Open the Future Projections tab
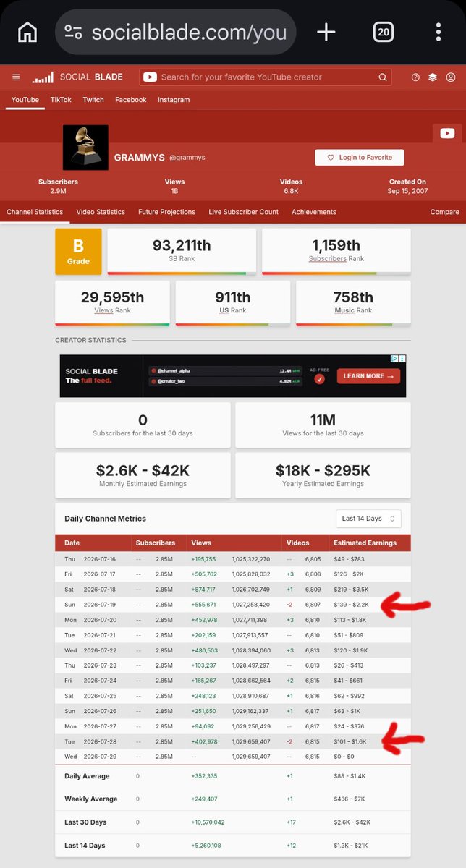 [166, 212]
